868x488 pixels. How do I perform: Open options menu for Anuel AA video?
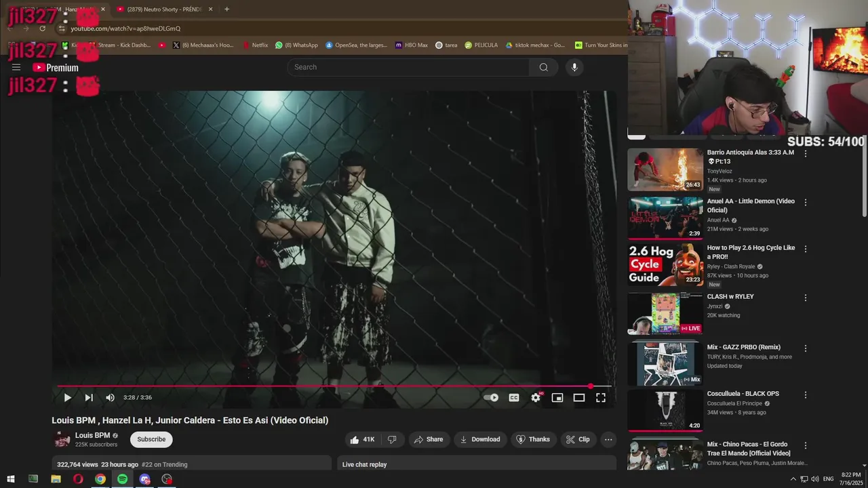[x=806, y=203]
